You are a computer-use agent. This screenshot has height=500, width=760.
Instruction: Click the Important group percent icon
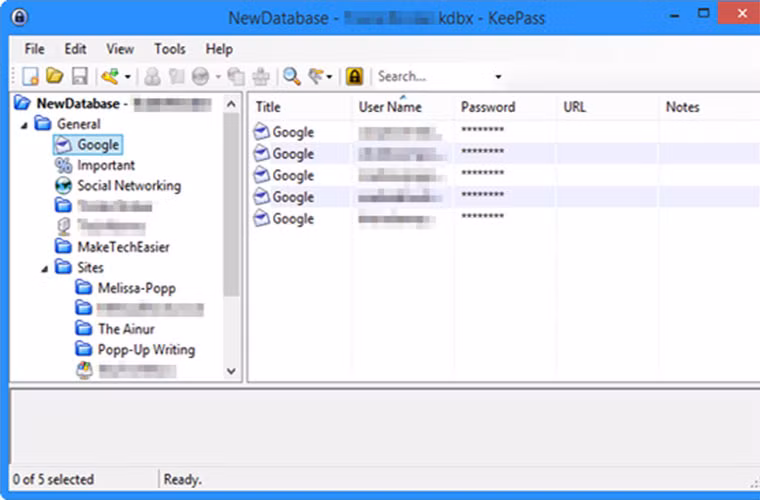63,165
